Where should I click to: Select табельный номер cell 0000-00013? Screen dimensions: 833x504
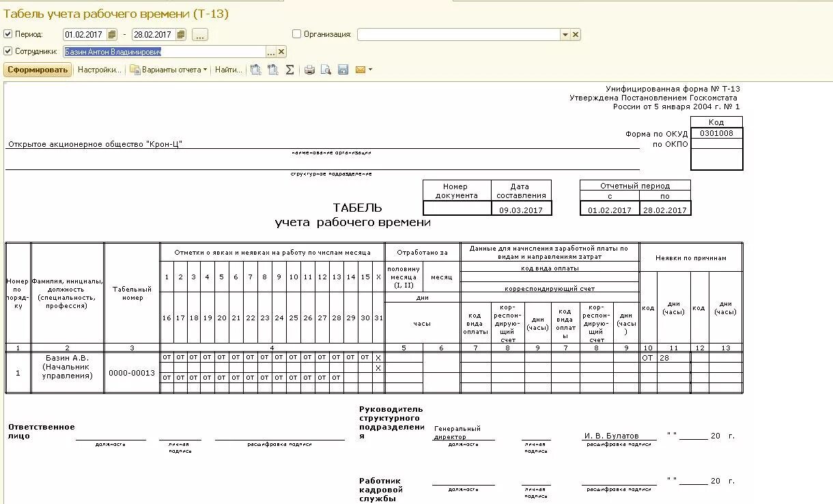pyautogui.click(x=132, y=373)
